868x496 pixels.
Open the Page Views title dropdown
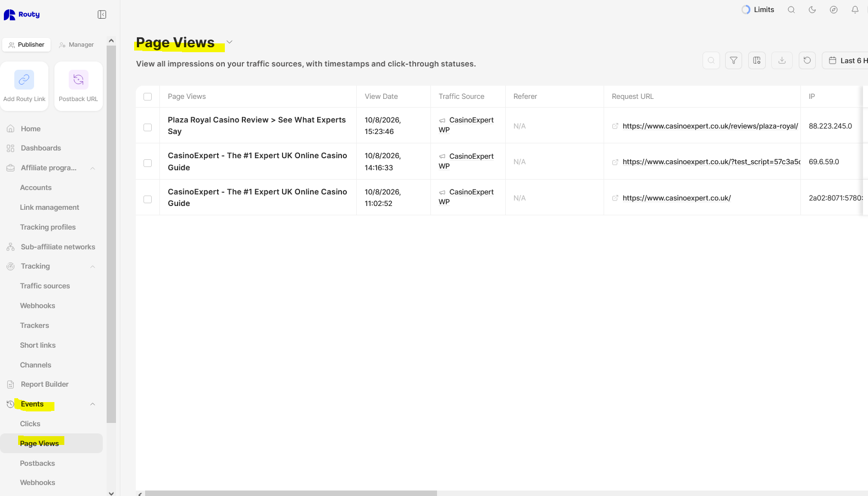pos(230,42)
